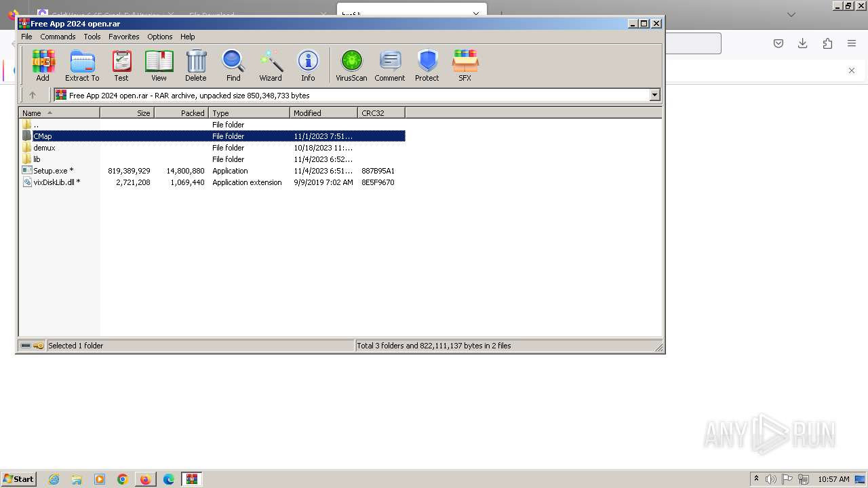Close the active Firefox tab
Viewport: 868px width, 488px height.
pyautogui.click(x=475, y=14)
